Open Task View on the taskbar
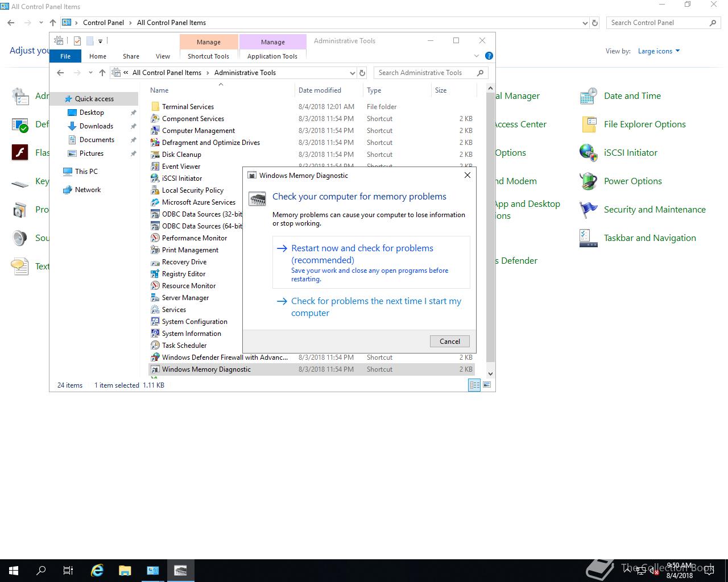The image size is (728, 582). point(68,571)
